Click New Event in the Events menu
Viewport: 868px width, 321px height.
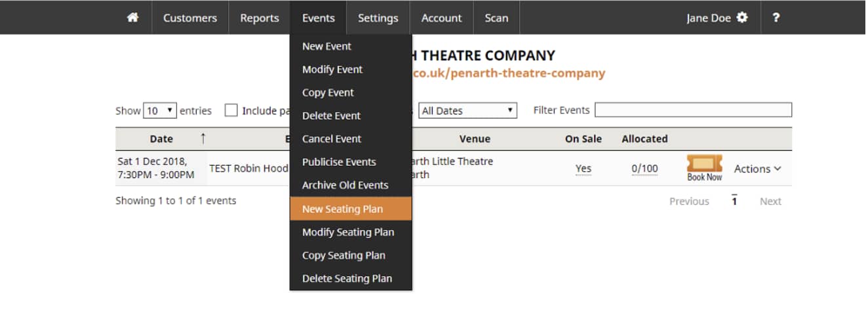pyautogui.click(x=326, y=47)
